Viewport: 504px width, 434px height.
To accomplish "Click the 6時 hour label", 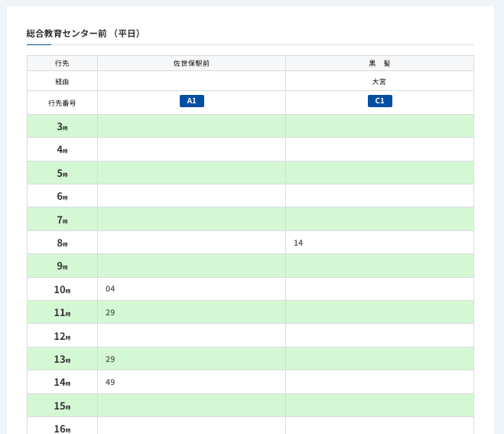I will (62, 197).
